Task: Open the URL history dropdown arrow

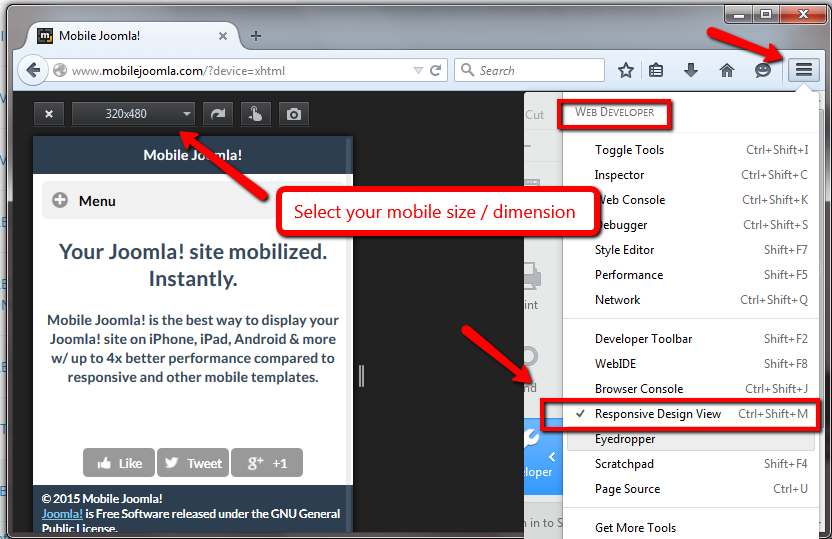Action: pos(418,71)
